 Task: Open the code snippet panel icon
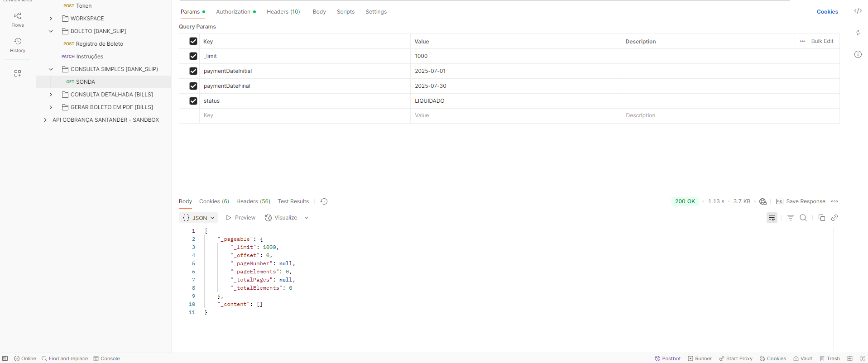click(858, 11)
